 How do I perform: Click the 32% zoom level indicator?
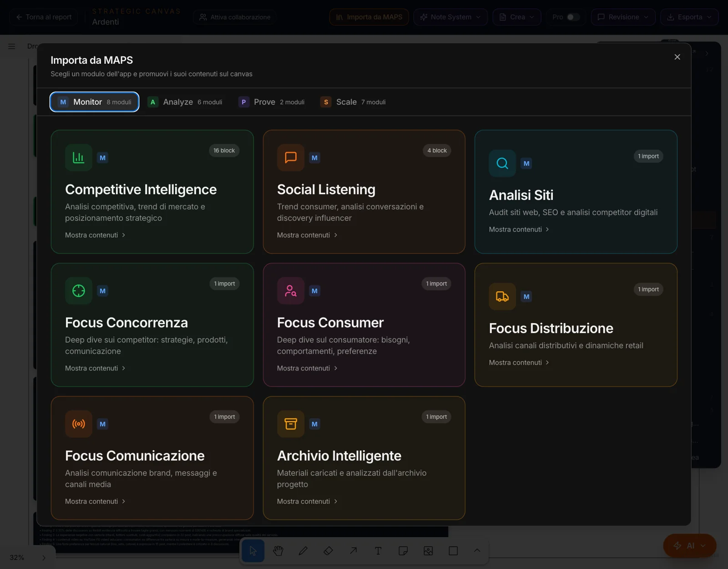pyautogui.click(x=17, y=558)
